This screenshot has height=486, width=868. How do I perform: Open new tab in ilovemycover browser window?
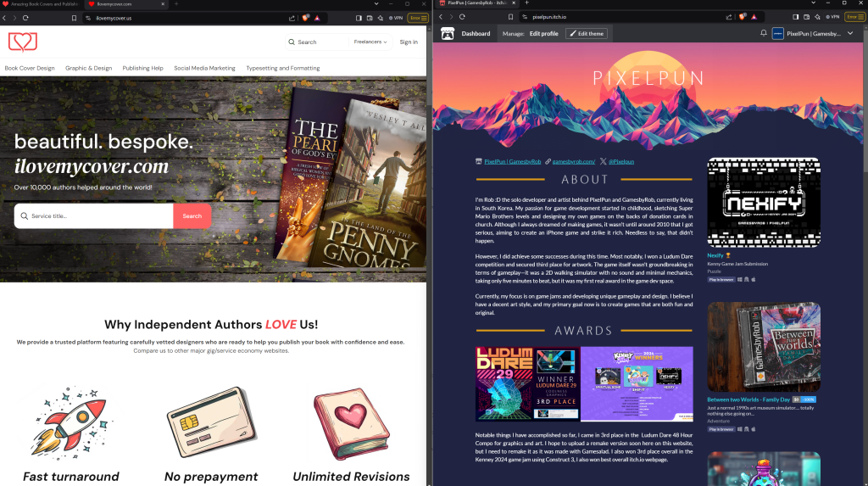pos(176,4)
